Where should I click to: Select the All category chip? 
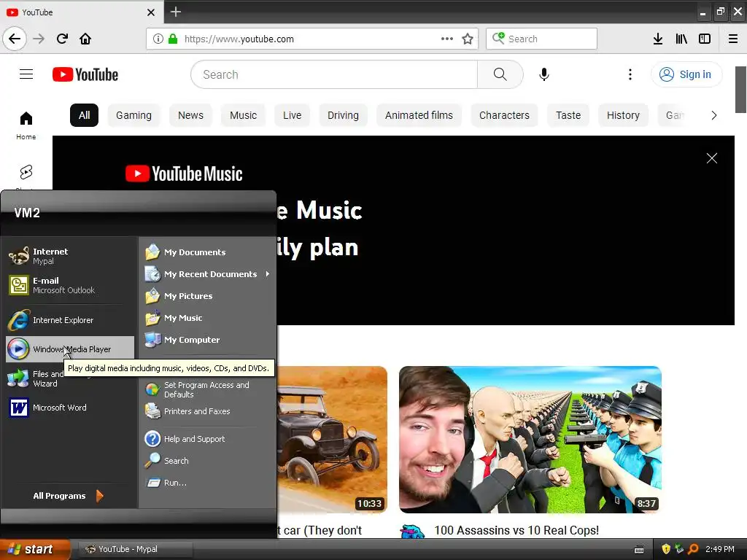[85, 115]
